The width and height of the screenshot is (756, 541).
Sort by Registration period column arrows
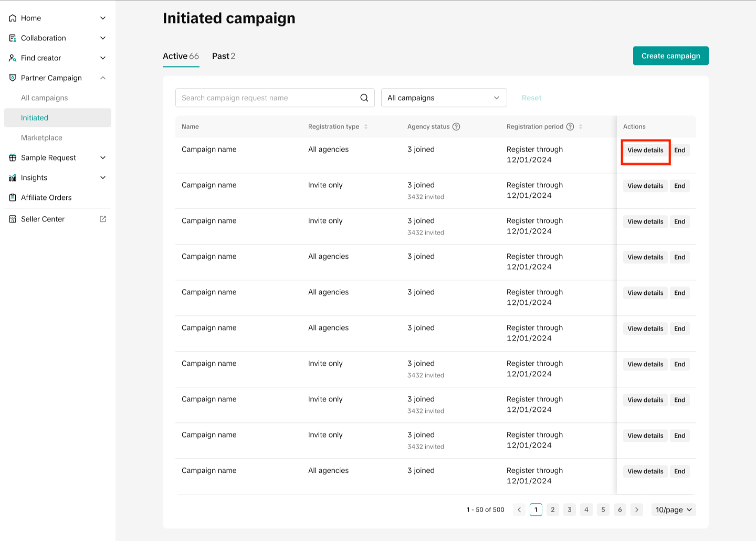[x=581, y=126]
